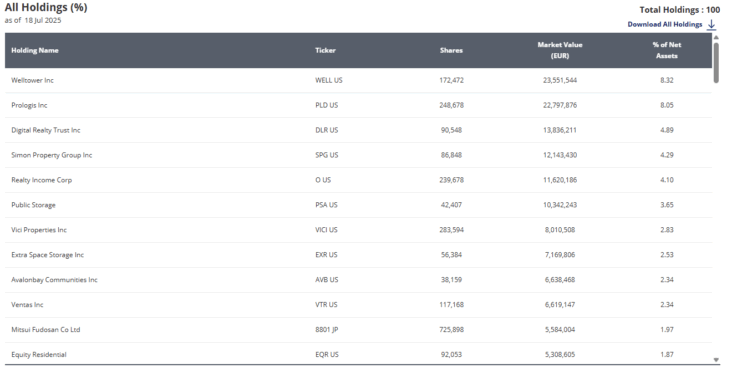Click the DLR US ticker
732x368 pixels.
click(x=326, y=130)
